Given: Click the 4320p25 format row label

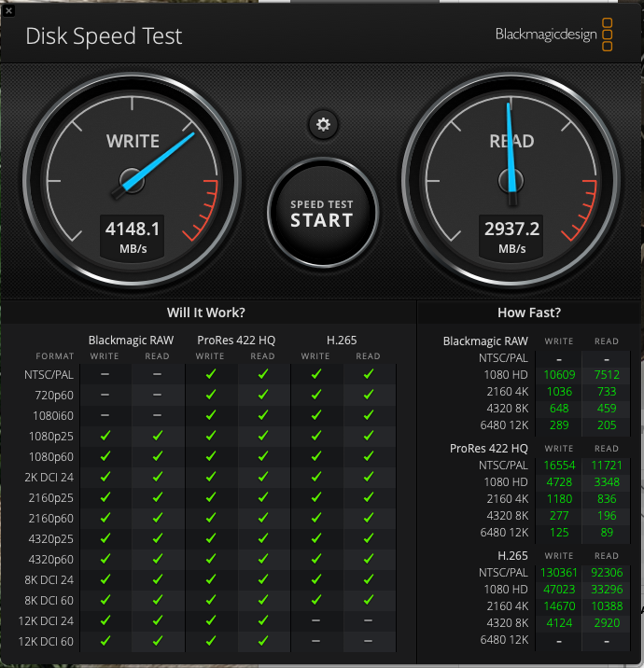Looking at the screenshot, I should point(51,538).
